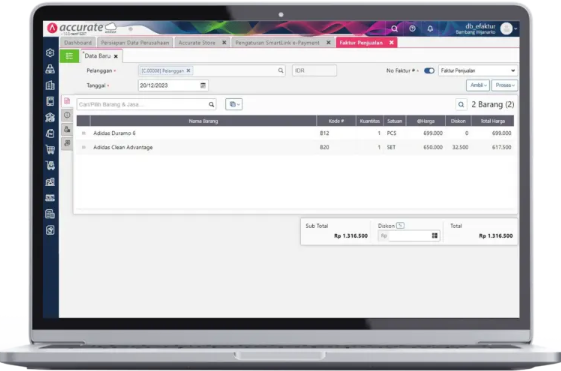Open the settings gear sidebar icon
561x371 pixels.
50,53
